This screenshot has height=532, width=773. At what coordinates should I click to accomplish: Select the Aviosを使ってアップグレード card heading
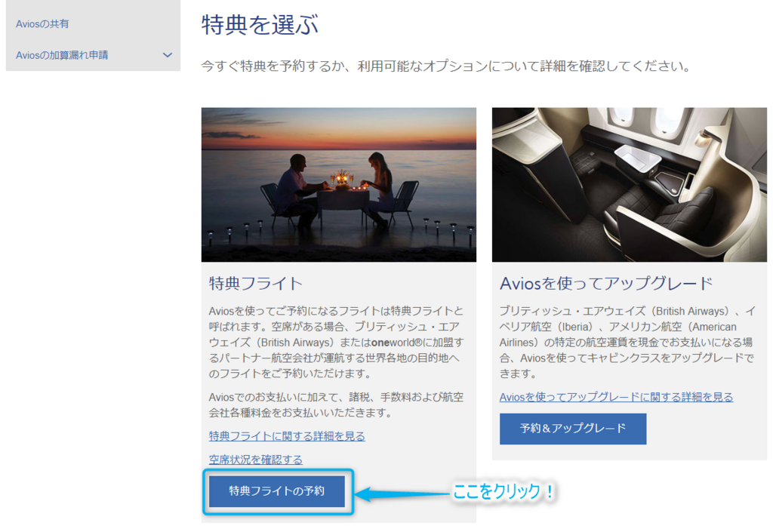click(x=606, y=283)
